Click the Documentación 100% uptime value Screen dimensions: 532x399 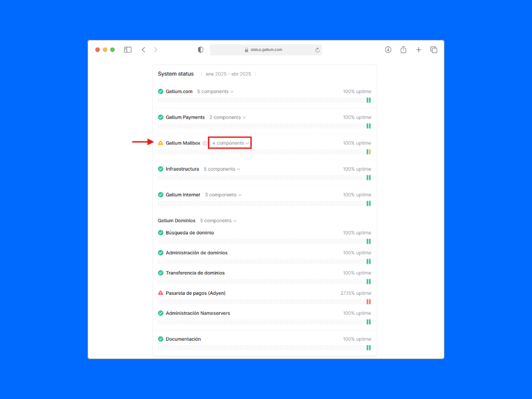pos(357,339)
